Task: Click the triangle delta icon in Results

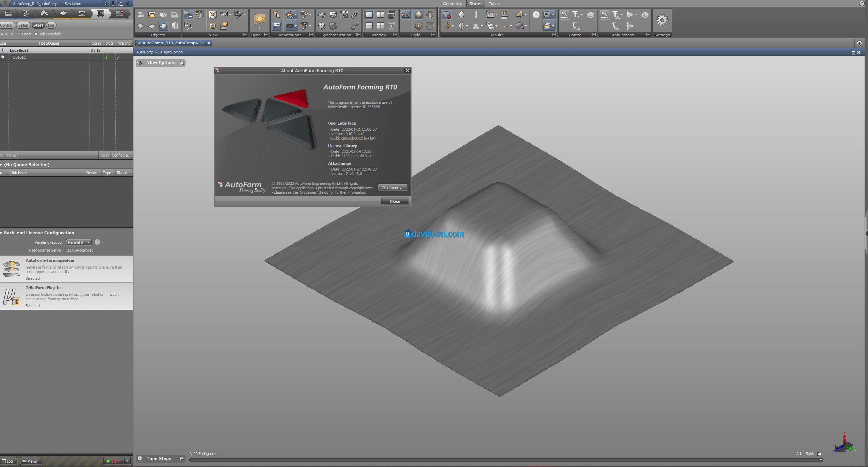Action: coord(536,14)
